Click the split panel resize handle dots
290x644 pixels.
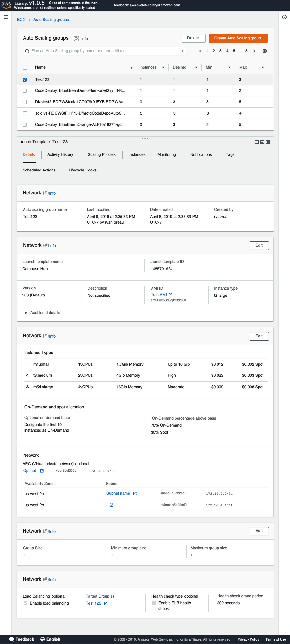(145, 138)
